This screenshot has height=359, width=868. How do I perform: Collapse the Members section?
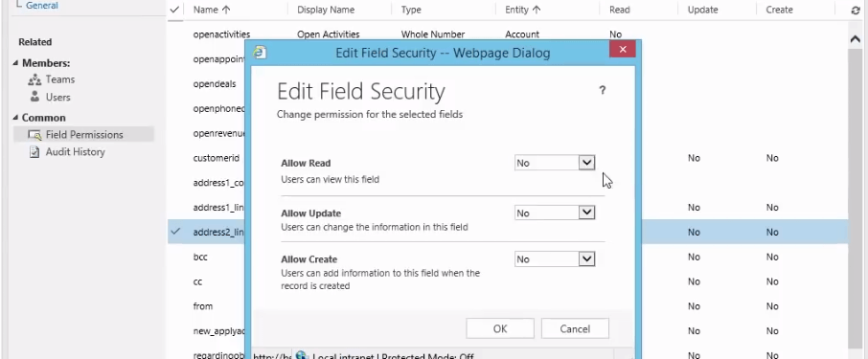15,63
